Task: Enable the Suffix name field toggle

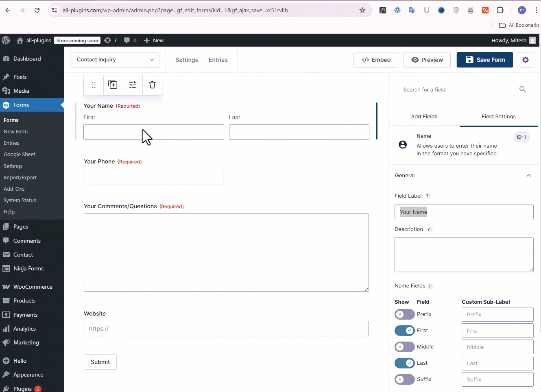Action: 404,379
